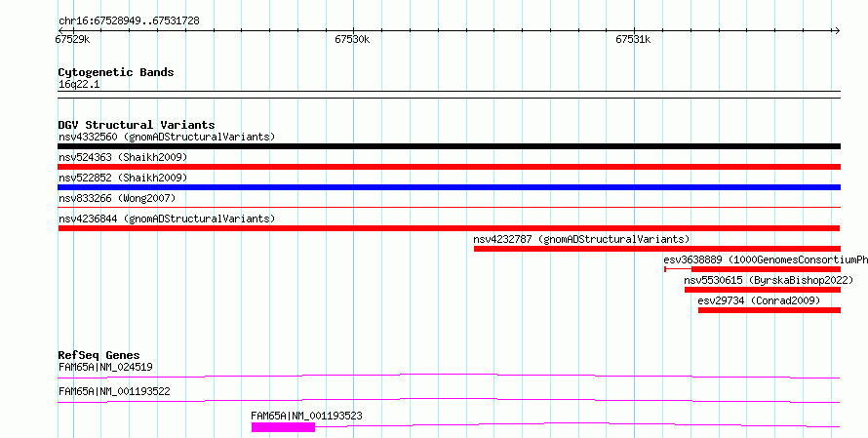The width and height of the screenshot is (868, 438).
Task: Click the ruler's right arrowhead
Action: (837, 31)
